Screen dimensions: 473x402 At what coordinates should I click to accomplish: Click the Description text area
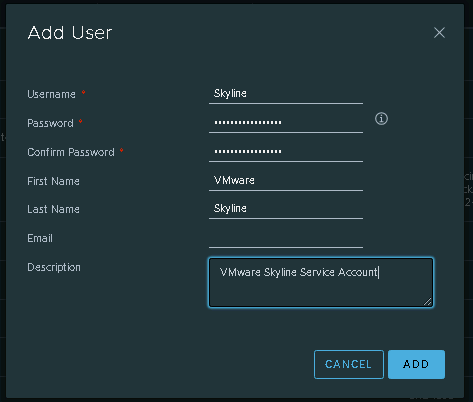321,282
